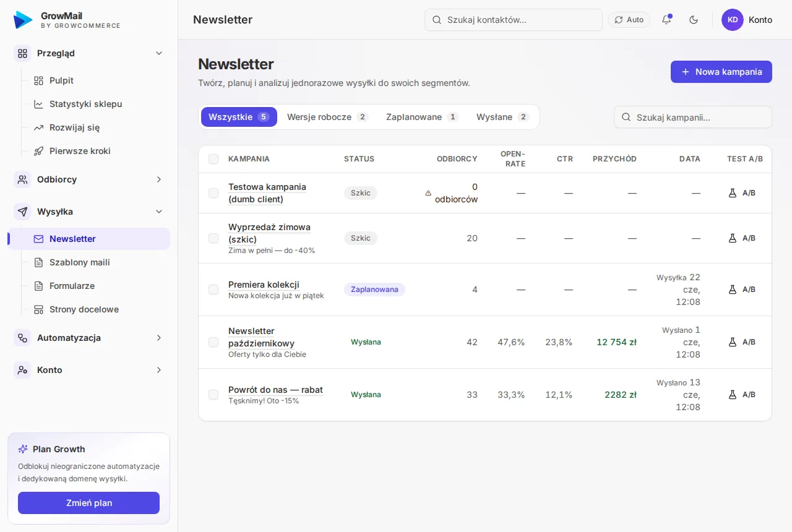Open the Premiera kolekcji campaign link
Image resolution: width=792 pixels, height=532 pixels.
click(x=264, y=285)
